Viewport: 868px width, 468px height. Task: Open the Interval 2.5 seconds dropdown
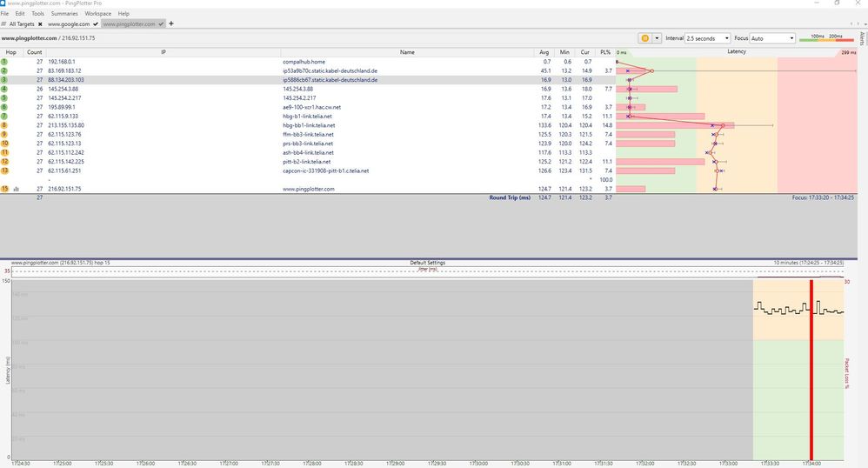click(x=707, y=38)
